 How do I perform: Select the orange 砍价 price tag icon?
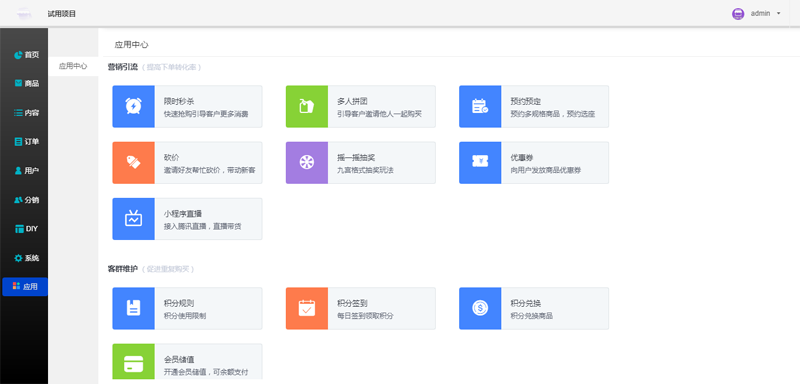pos(134,163)
